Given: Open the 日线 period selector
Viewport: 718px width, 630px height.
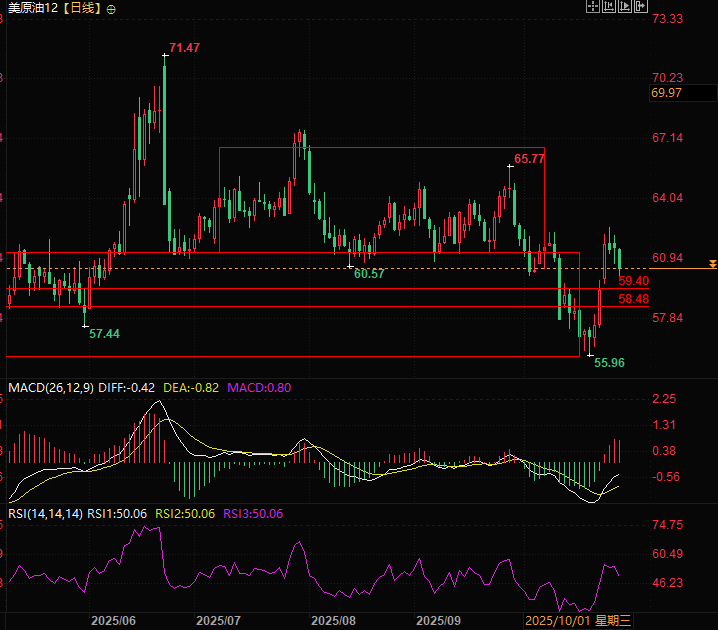Looking at the screenshot, I should coord(83,8).
